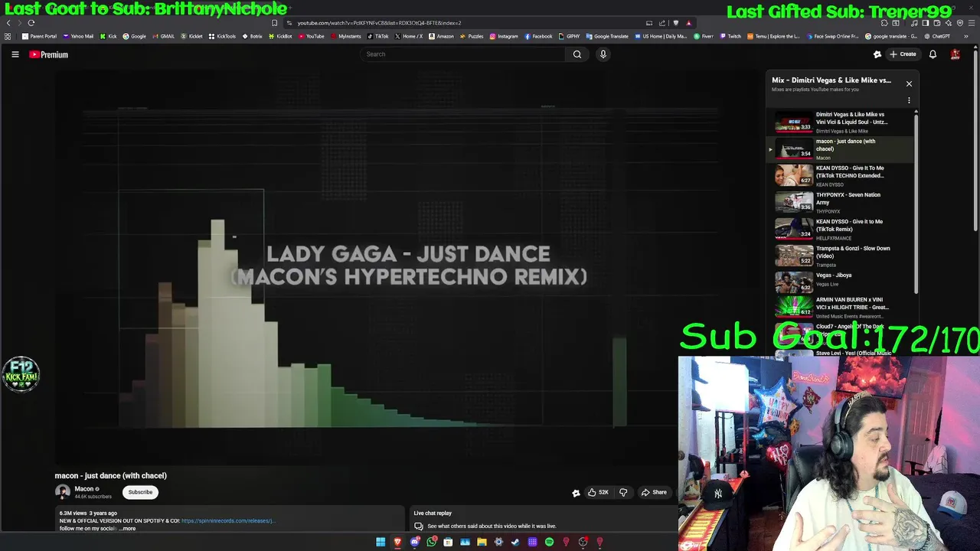This screenshot has width=980, height=551.
Task: Open the Windows Start menu
Action: (x=381, y=542)
